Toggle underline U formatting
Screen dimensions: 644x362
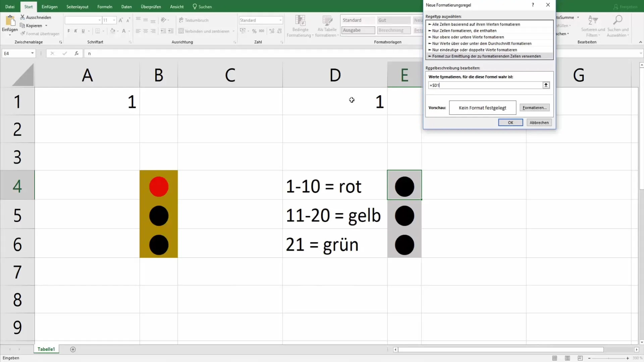(83, 31)
